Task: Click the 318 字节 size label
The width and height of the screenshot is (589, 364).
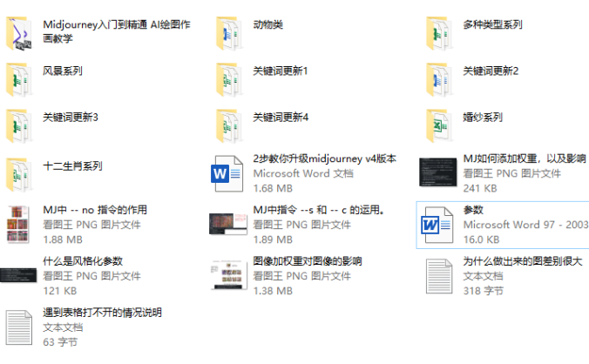Action: (x=484, y=291)
